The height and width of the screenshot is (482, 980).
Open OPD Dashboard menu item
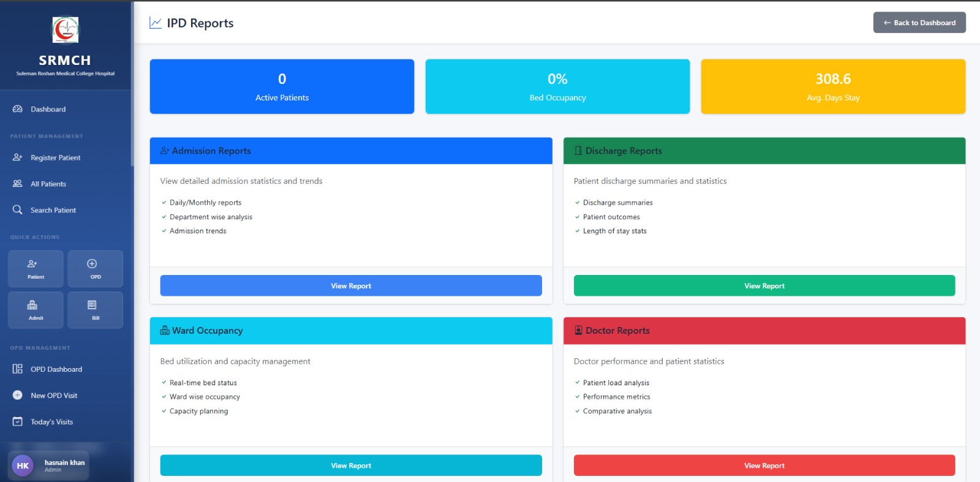pos(66,369)
